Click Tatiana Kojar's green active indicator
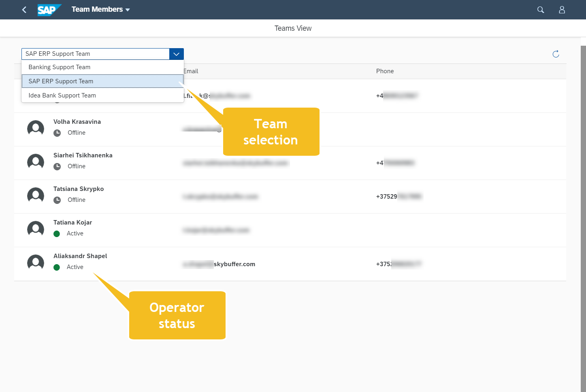Image resolution: width=586 pixels, height=392 pixels. [57, 233]
